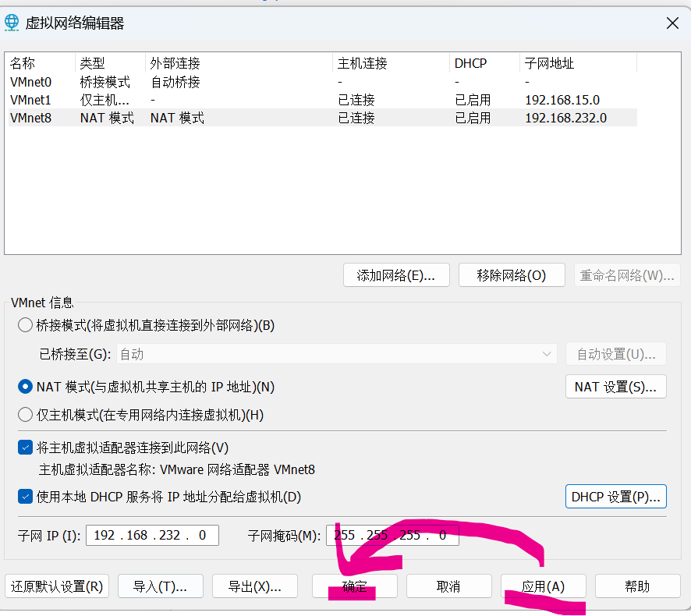Select NAT 模式 radio button
Image resolution: width=691 pixels, height=616 pixels.
click(25, 387)
